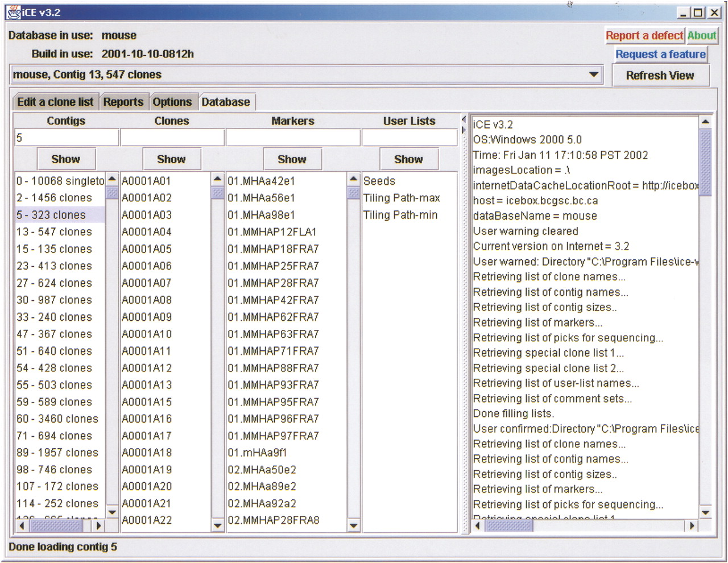Select '2 - 1456 clones' contig
Screen dimensions: 728x563
[x=60, y=198]
